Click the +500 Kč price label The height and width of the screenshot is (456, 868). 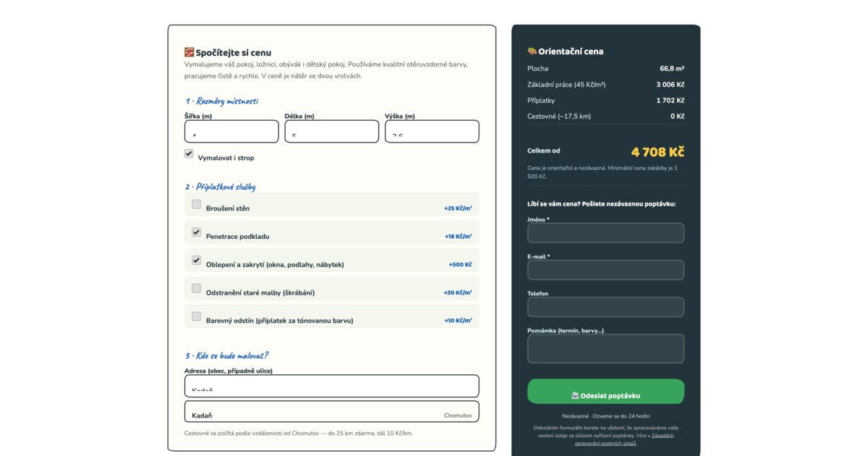pyautogui.click(x=460, y=265)
